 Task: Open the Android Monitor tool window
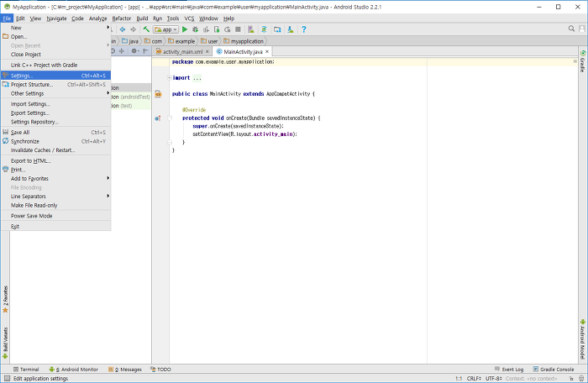74,369
